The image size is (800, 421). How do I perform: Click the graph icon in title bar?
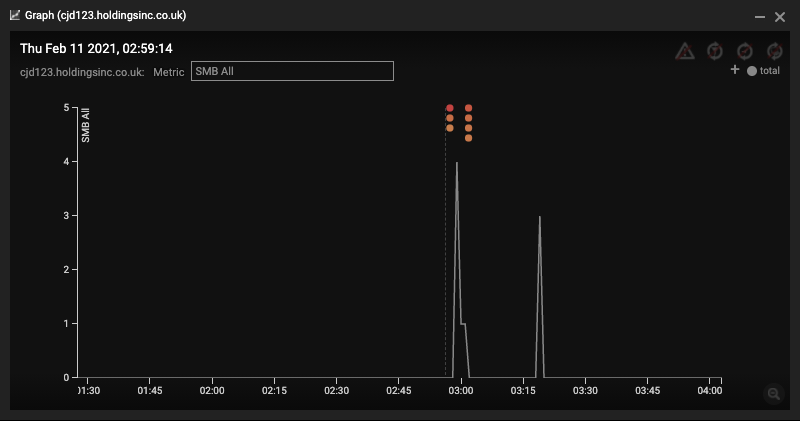15,15
